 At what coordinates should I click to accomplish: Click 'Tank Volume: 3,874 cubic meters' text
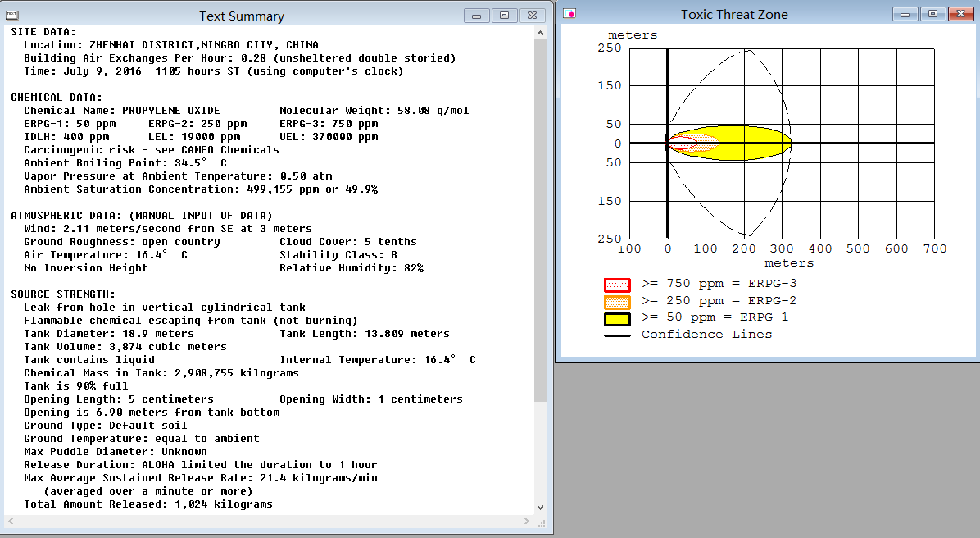pyautogui.click(x=125, y=347)
